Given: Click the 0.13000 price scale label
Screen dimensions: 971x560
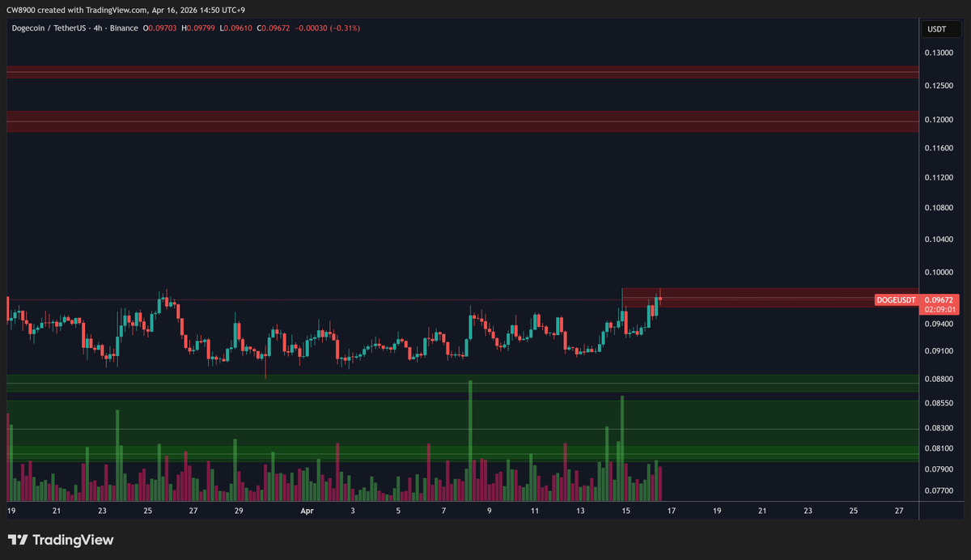Looking at the screenshot, I should click(938, 51).
